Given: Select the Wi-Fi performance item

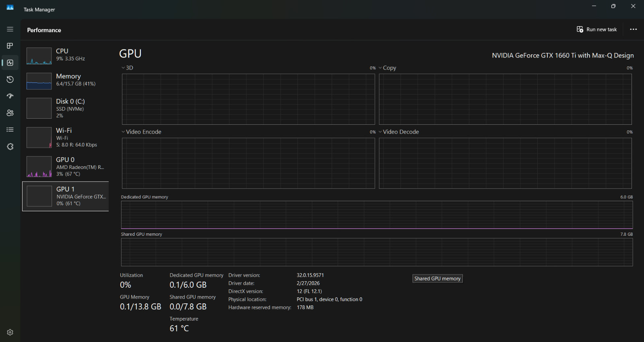Looking at the screenshot, I should pyautogui.click(x=65, y=137).
